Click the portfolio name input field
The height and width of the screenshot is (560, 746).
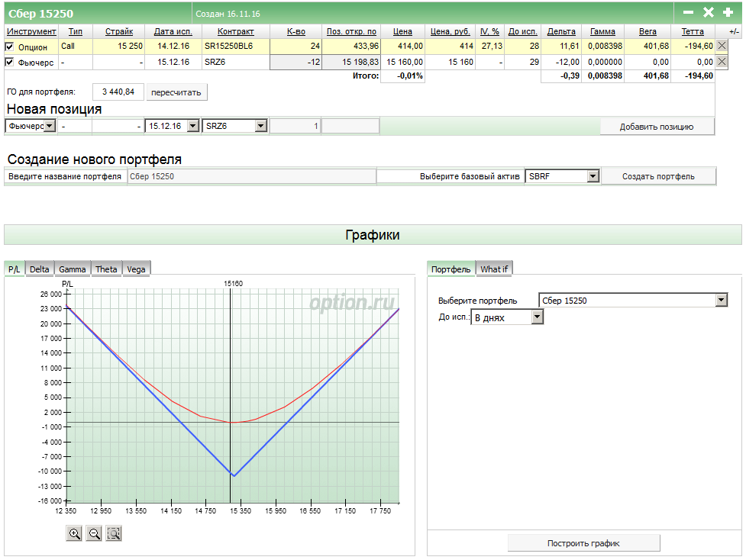[x=251, y=176]
